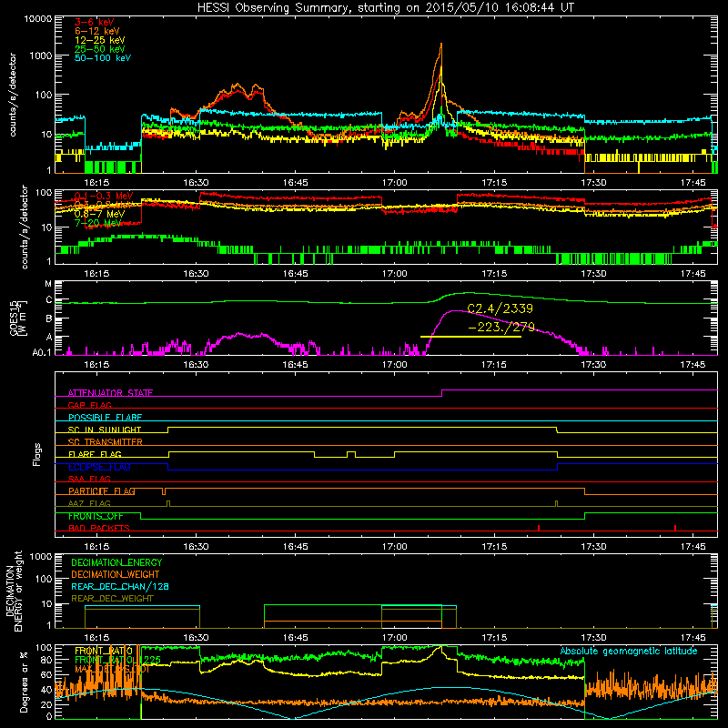
Task: Click the "PARTICLE FLAG" label
Action: pyautogui.click(x=102, y=491)
